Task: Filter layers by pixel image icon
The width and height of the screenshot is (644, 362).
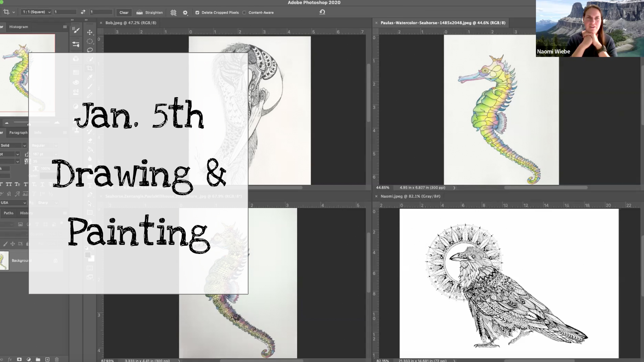Action: [20, 224]
